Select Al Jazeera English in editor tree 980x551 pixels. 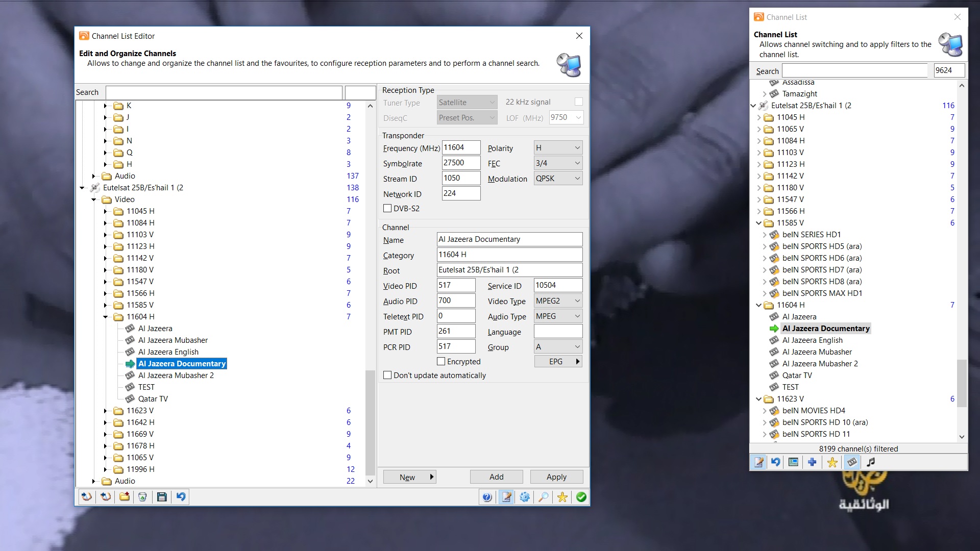tap(168, 352)
